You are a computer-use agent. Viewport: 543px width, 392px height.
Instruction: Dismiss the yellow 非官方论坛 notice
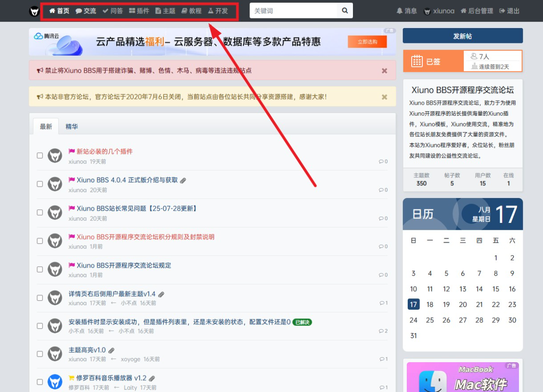[x=384, y=97]
